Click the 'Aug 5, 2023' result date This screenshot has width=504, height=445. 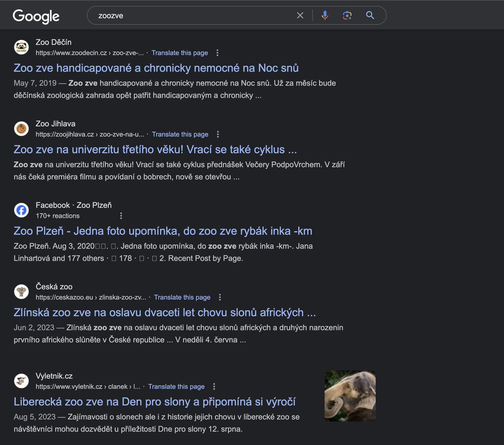(34, 417)
